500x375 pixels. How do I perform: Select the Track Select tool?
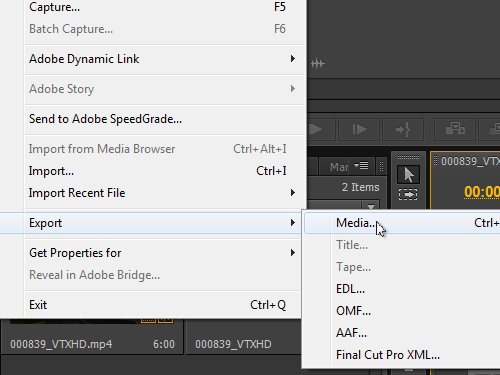click(x=408, y=194)
